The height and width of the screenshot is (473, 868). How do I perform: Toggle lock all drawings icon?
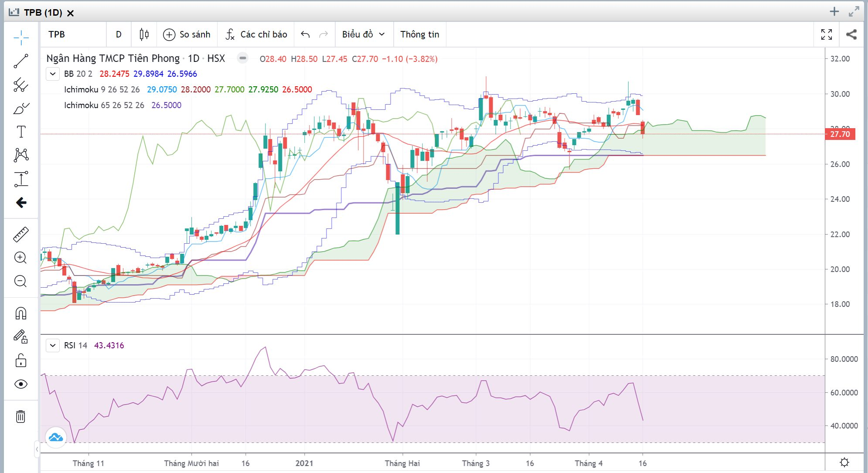pyautogui.click(x=20, y=361)
